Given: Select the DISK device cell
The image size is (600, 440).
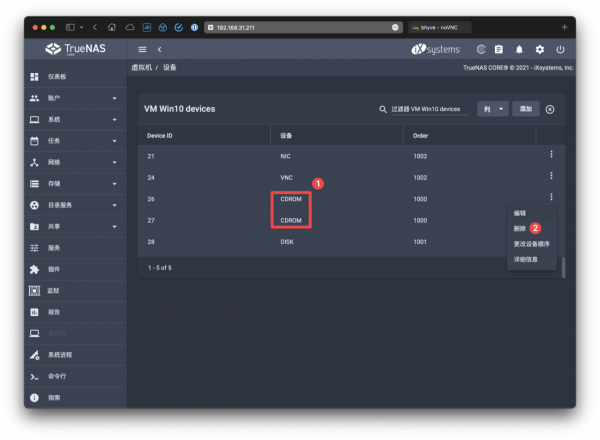Looking at the screenshot, I should tap(287, 242).
